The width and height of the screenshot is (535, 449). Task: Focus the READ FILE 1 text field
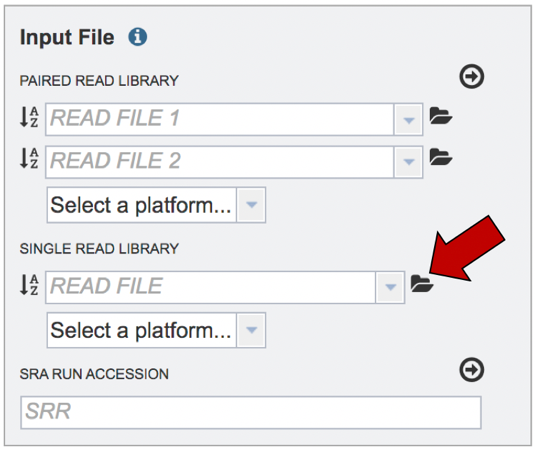220,119
